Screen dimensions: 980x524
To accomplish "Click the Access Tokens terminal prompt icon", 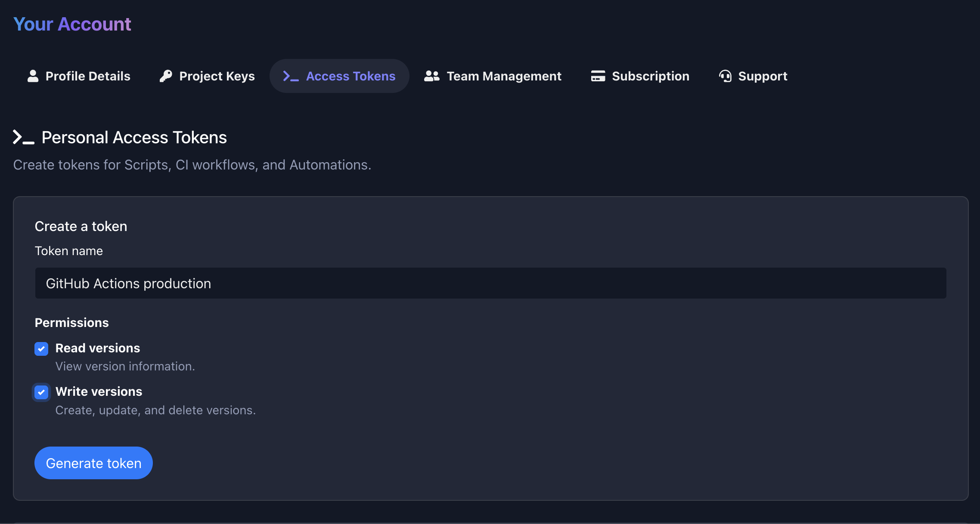I will point(291,76).
